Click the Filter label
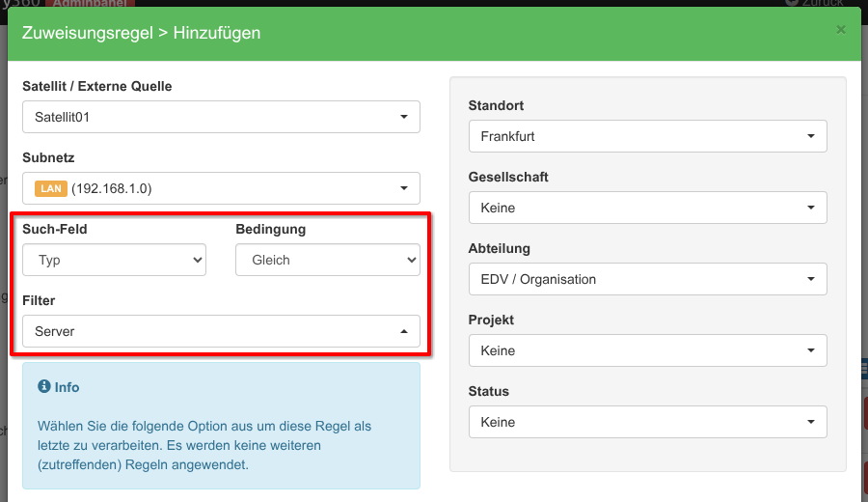This screenshot has height=502, width=868. coord(39,300)
